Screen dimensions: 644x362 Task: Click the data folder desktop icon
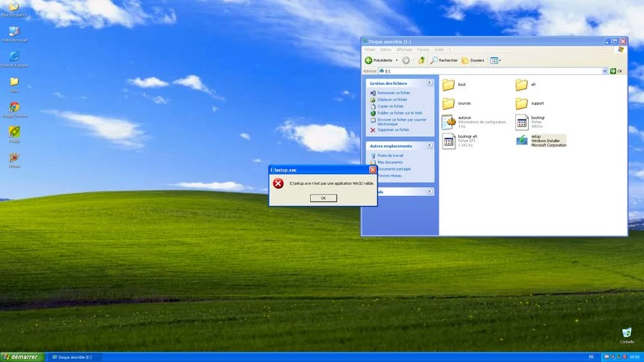coord(14,82)
